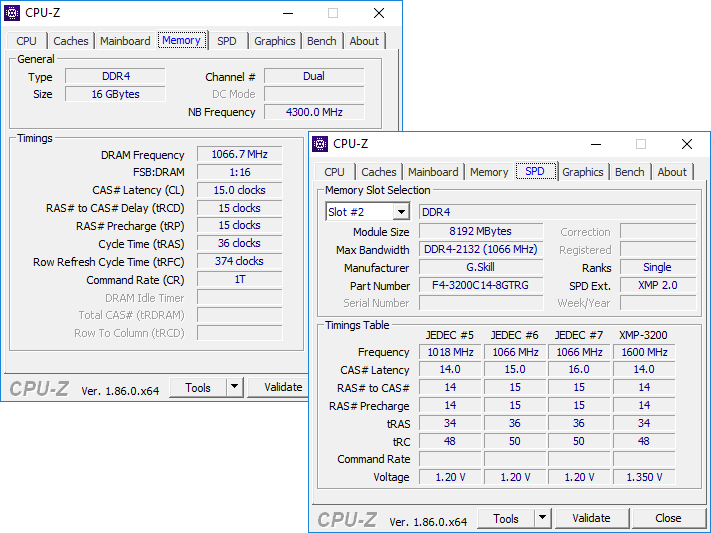
Task: Click JEDEC #7 CAS# Latency 16.0 cell
Action: click(579, 370)
